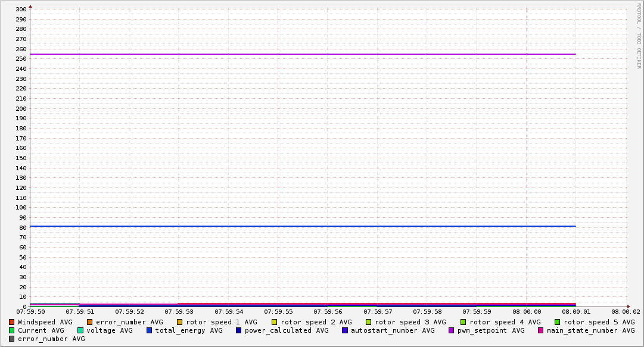Click the purple pwm_setpoint AVG swatch
This screenshot has width=644, height=347.
tap(452, 330)
